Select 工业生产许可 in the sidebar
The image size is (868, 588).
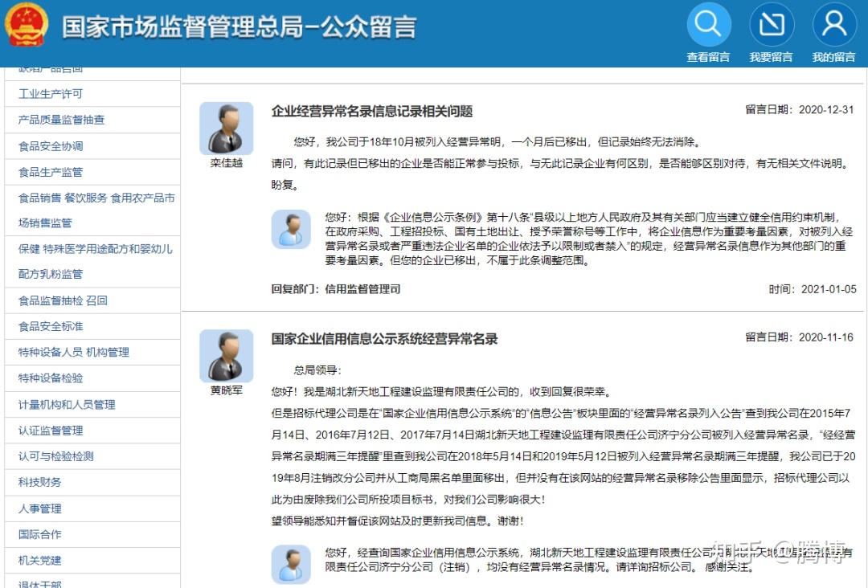[x=51, y=93]
